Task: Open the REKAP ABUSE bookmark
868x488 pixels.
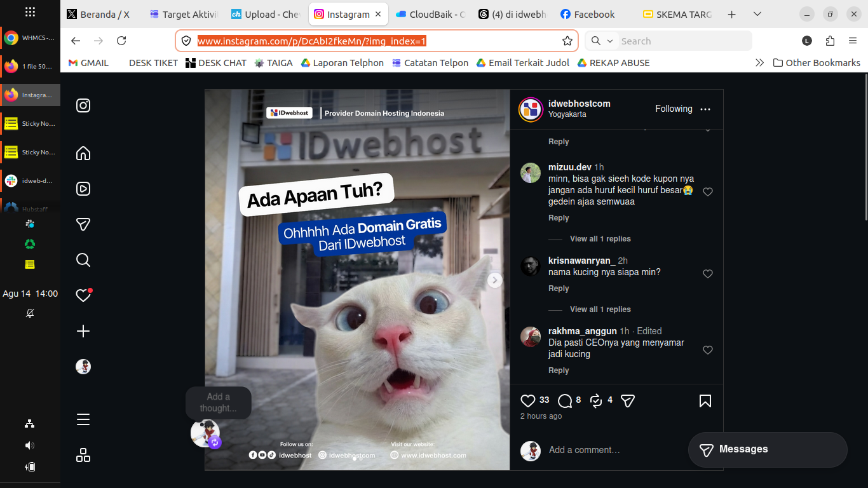Action: coord(613,63)
